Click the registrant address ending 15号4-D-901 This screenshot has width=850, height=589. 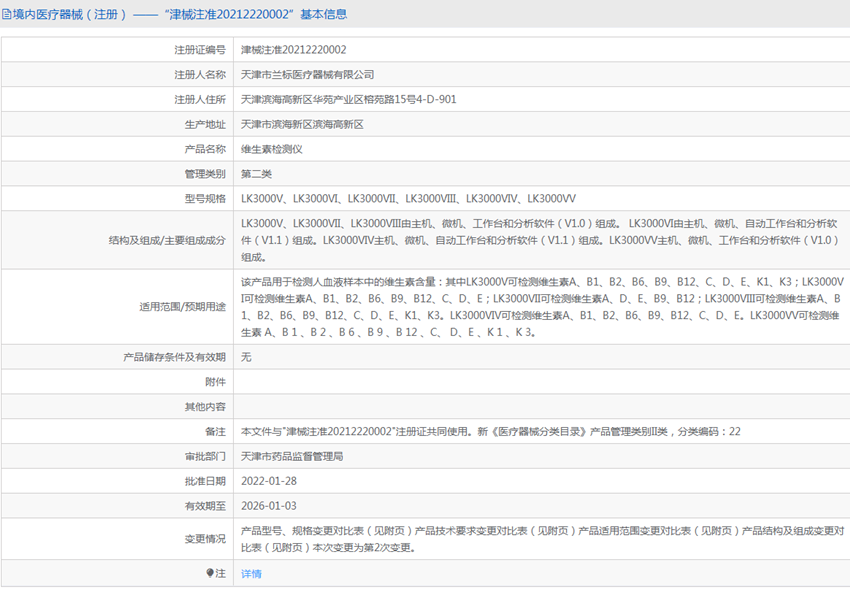tap(349, 100)
